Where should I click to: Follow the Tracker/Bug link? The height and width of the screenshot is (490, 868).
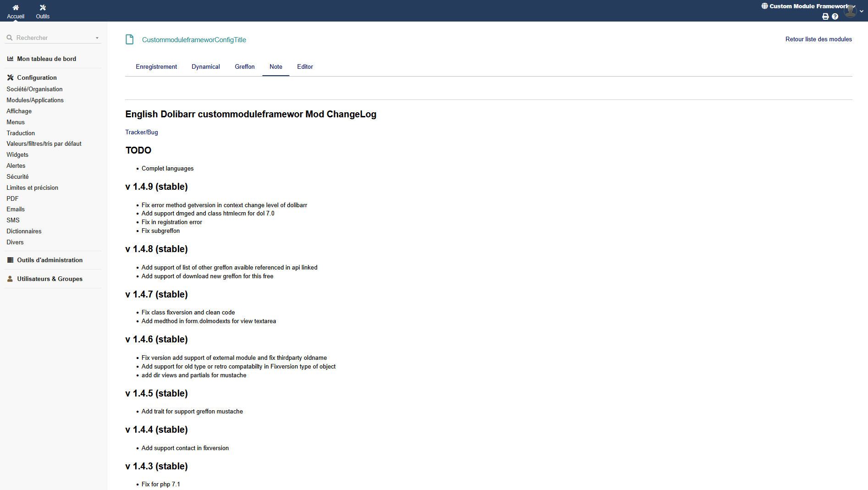click(142, 132)
